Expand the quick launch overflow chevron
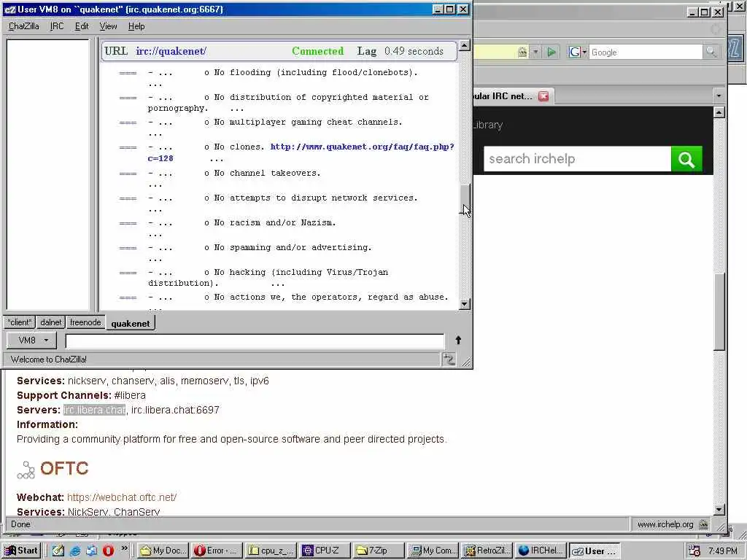 [x=124, y=548]
